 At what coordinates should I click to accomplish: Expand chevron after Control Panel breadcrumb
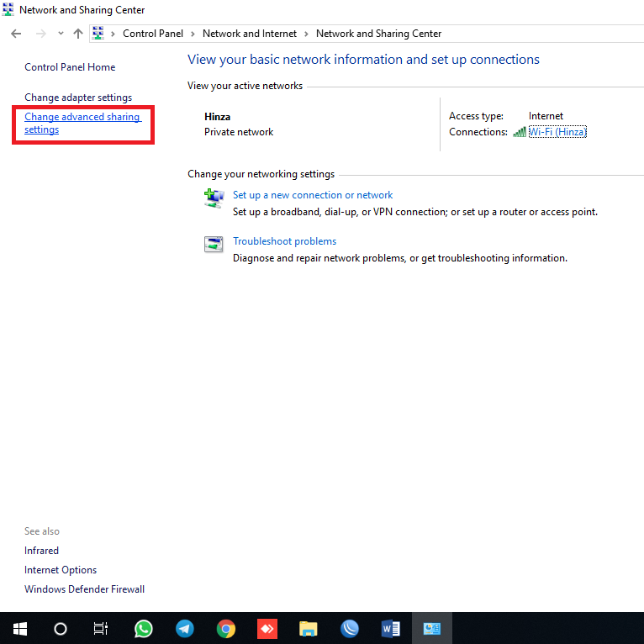tap(193, 34)
